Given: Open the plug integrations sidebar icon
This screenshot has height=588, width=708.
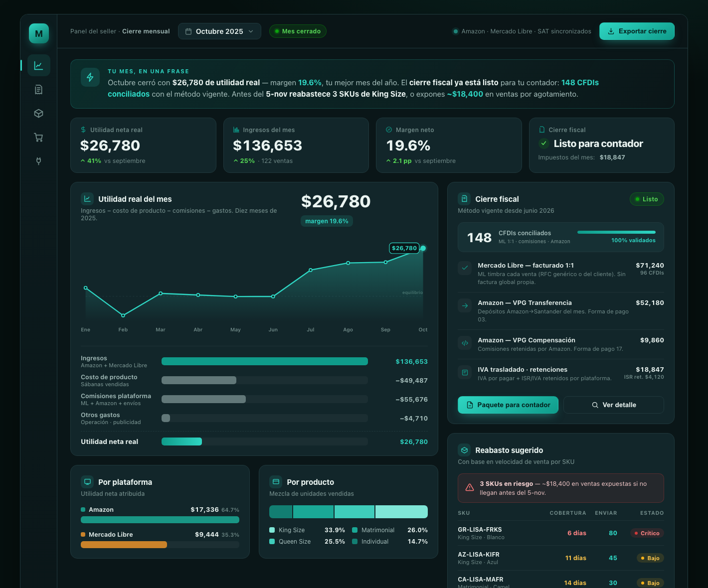Looking at the screenshot, I should (39, 161).
